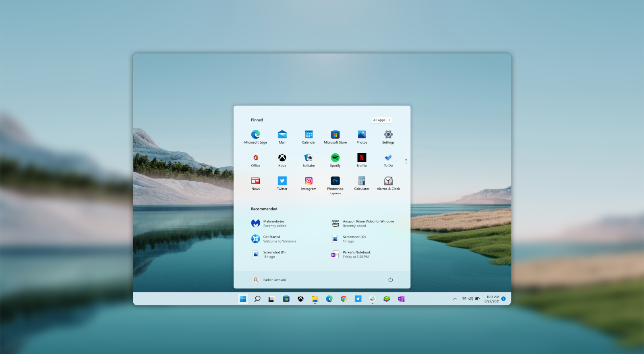Go to next pinned apps page dot
The width and height of the screenshot is (644, 354).
tap(406, 163)
